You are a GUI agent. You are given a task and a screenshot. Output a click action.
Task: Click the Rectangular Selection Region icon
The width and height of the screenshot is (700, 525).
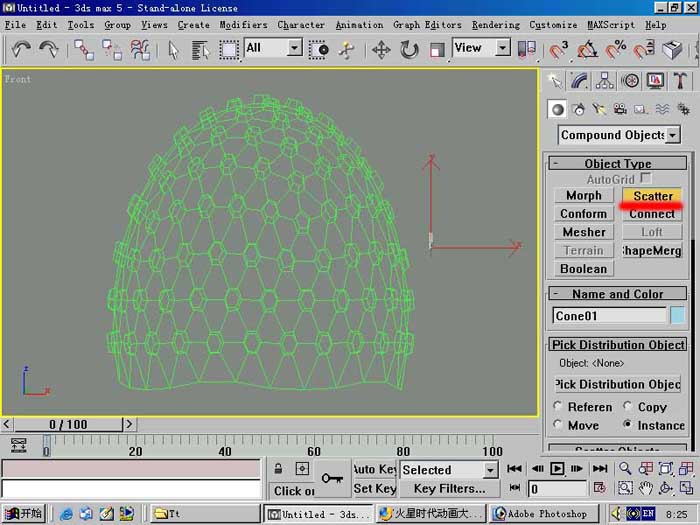click(229, 50)
